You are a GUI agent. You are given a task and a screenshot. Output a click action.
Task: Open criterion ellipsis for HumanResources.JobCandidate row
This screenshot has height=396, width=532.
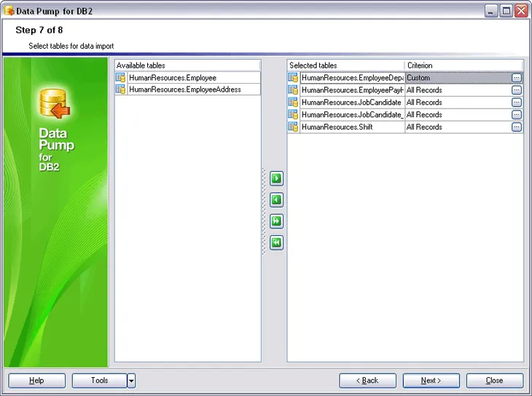point(517,102)
